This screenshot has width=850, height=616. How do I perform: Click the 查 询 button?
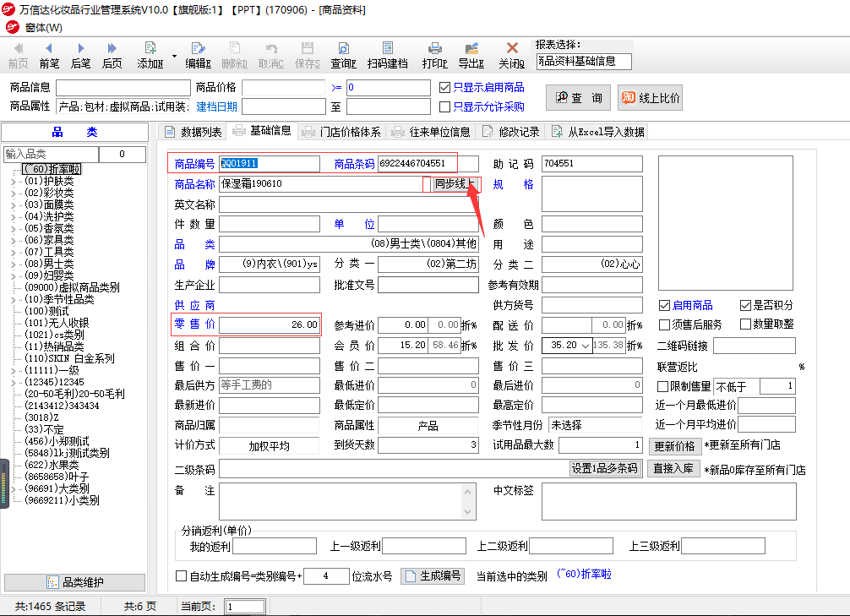click(578, 98)
